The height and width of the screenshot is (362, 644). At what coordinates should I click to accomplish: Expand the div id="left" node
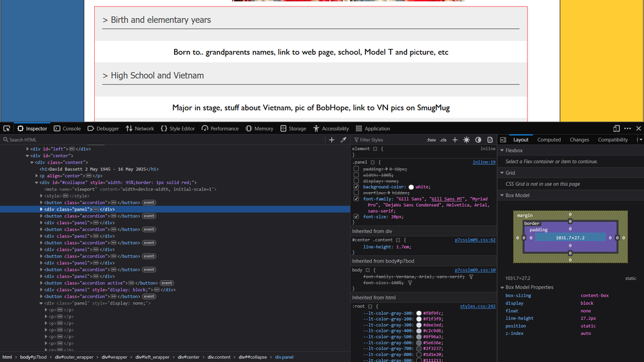(x=28, y=149)
